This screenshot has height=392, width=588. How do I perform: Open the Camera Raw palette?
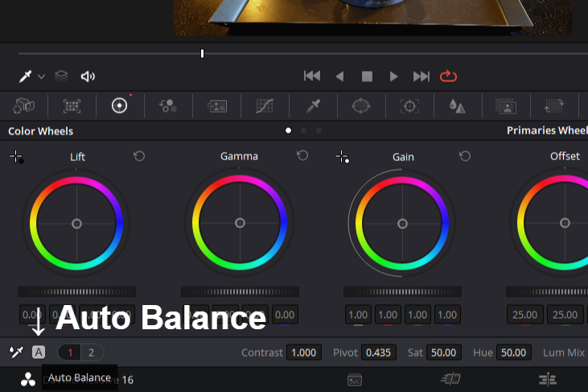tap(23, 105)
